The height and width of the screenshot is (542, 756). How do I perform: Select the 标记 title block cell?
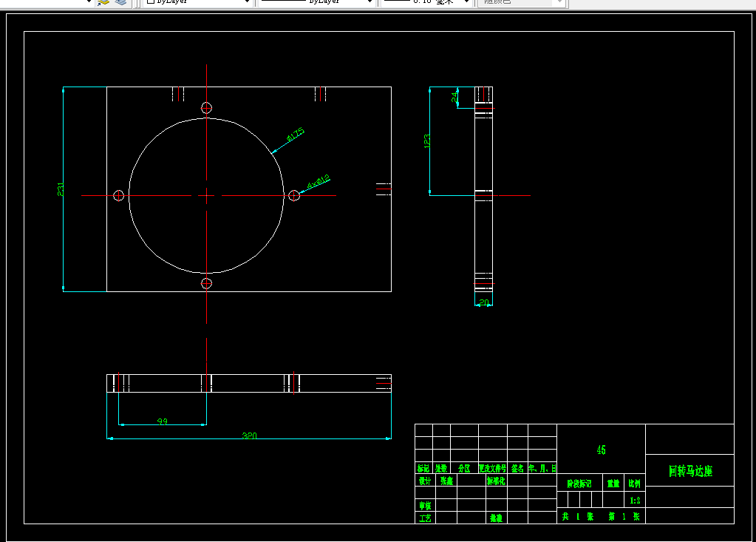pyautogui.click(x=423, y=468)
